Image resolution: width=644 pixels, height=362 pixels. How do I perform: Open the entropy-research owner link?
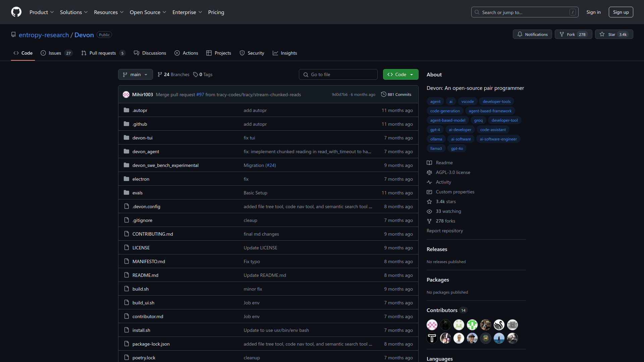tap(44, 35)
